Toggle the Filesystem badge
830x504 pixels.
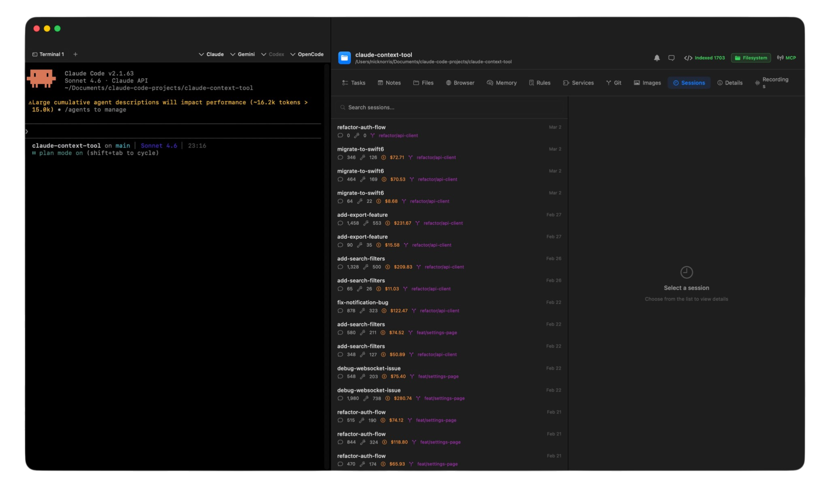[751, 58]
